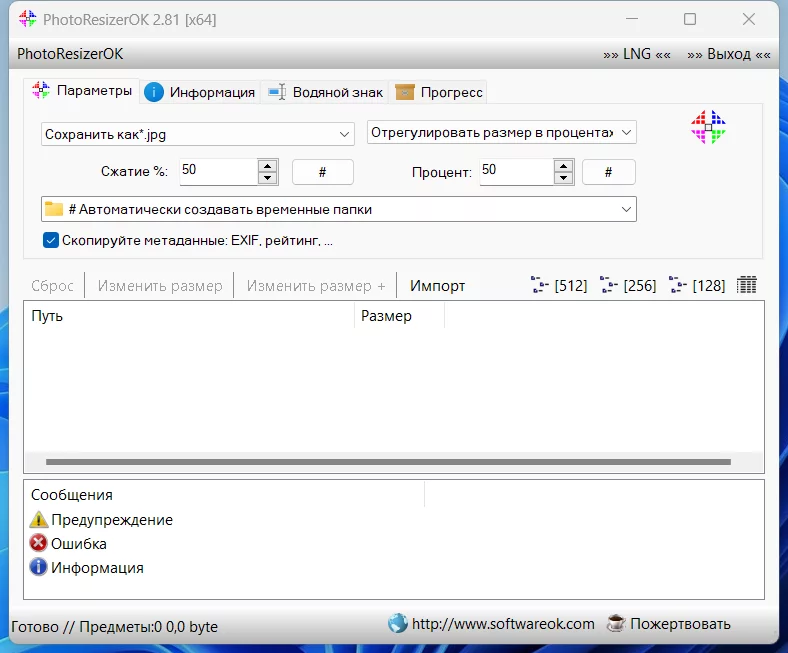The height and width of the screenshot is (653, 788).
Task: Expand the Отрегулировать размер в процентах dropdown
Action: click(x=502, y=132)
